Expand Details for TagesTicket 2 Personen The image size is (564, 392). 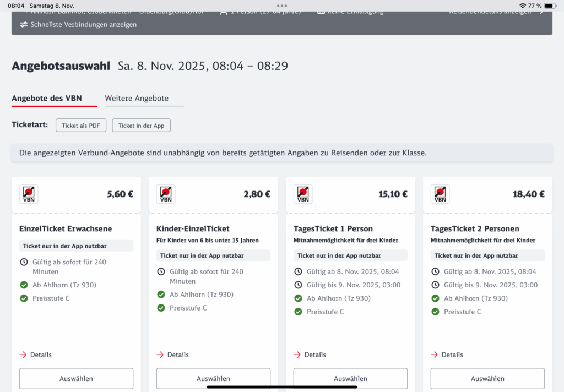click(447, 355)
